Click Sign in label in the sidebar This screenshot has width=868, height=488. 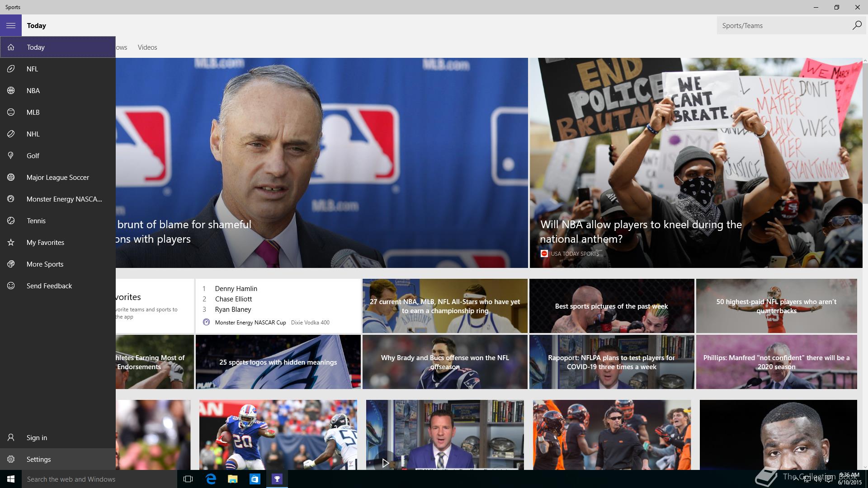click(37, 437)
